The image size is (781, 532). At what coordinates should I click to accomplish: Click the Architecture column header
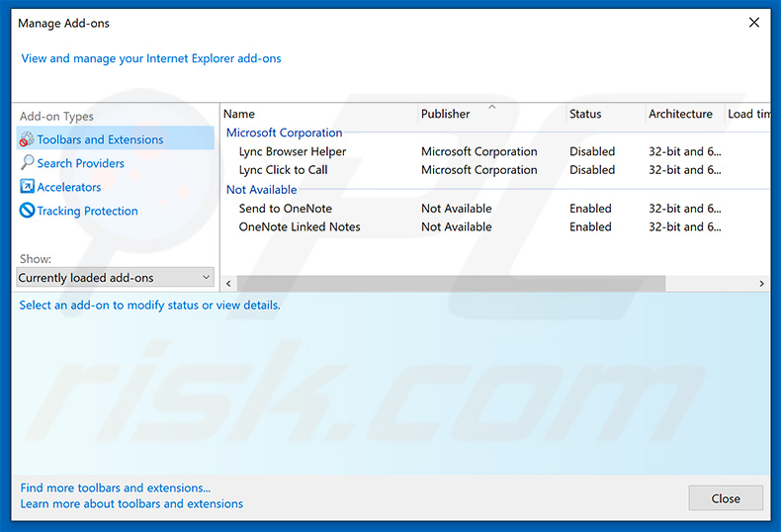point(680,114)
